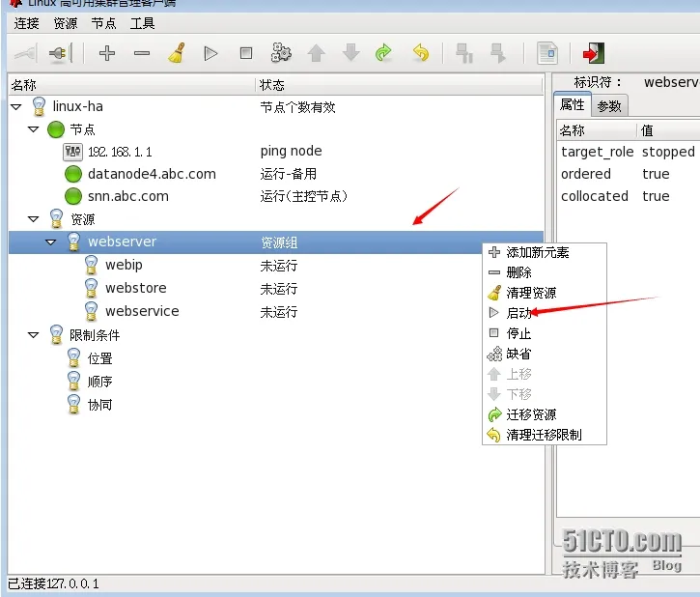This screenshot has width=700, height=597.
Task: Click the green migrate resource toolbar icon
Action: click(x=383, y=53)
